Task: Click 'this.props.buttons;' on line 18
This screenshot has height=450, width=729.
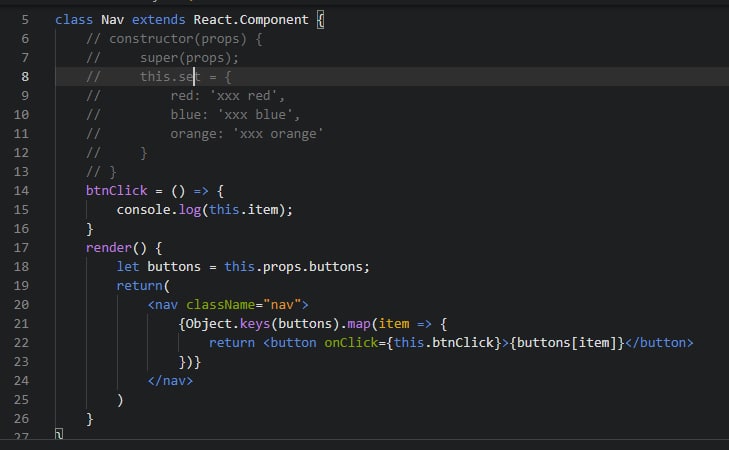Action: click(297, 267)
